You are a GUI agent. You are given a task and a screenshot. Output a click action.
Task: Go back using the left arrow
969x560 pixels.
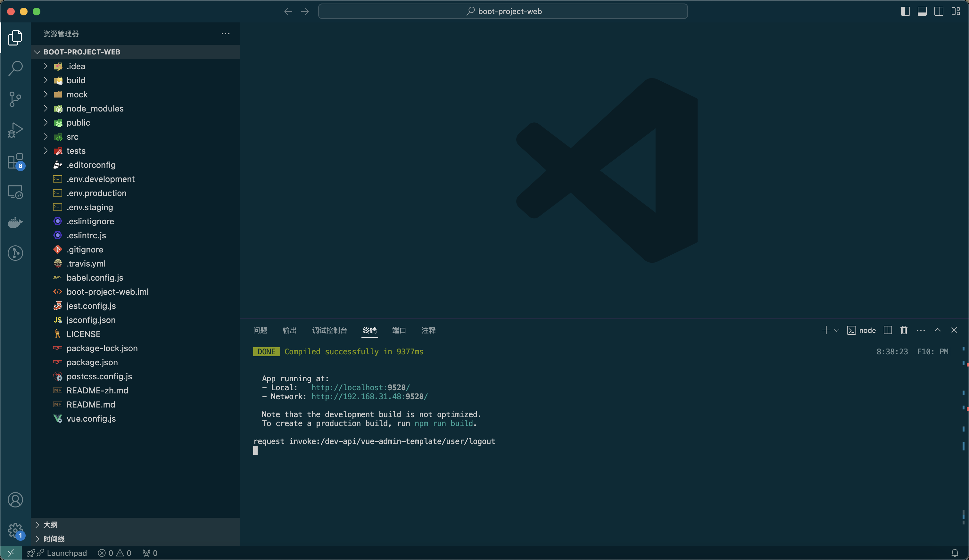point(288,12)
